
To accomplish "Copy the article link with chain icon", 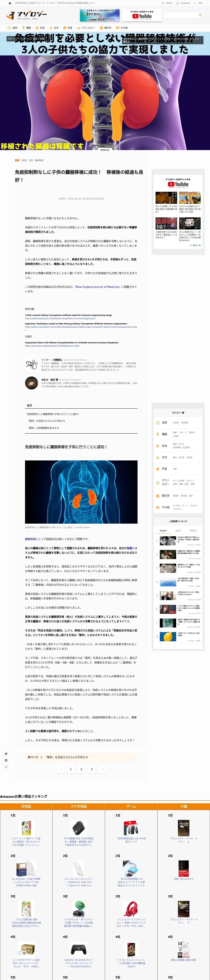I will coord(6,767).
